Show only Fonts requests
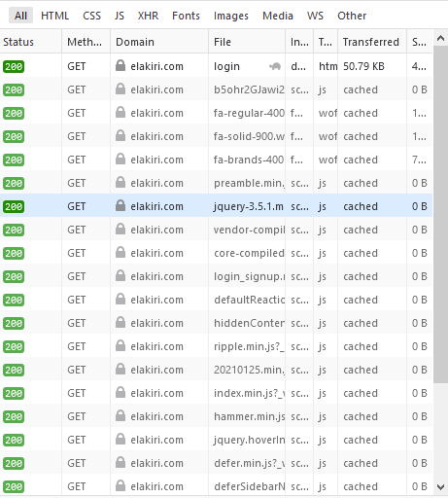The height and width of the screenshot is (498, 448). [x=186, y=16]
